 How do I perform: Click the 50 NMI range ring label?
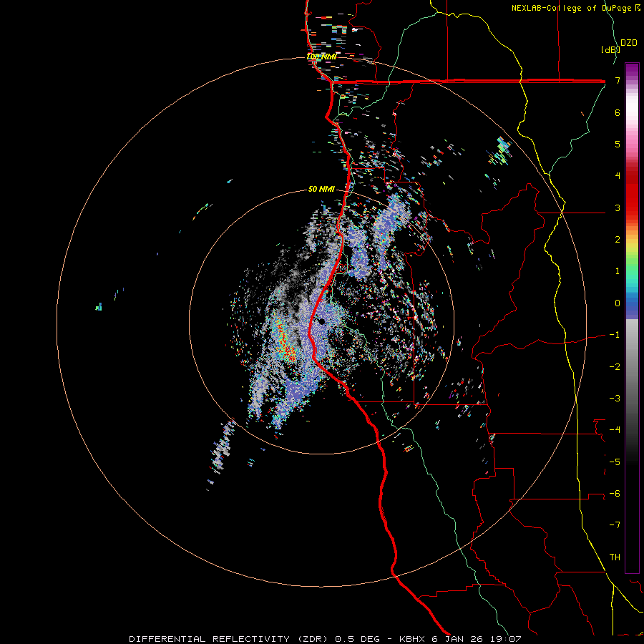pos(321,189)
